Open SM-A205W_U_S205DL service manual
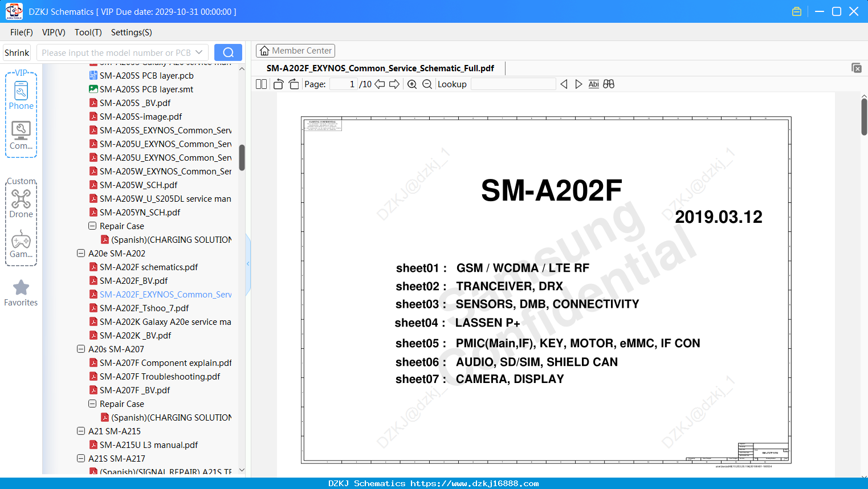 click(160, 198)
